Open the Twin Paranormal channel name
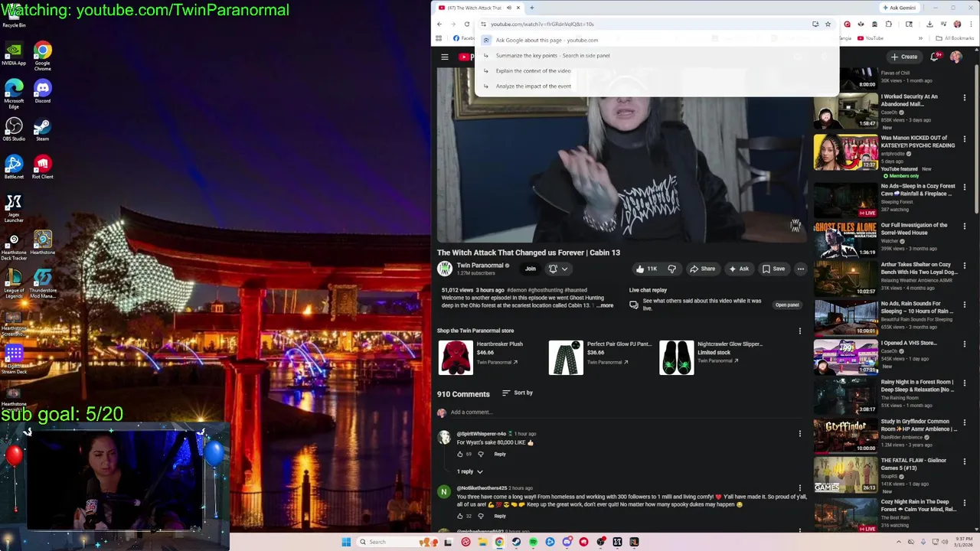This screenshot has width=980, height=551. (480, 265)
